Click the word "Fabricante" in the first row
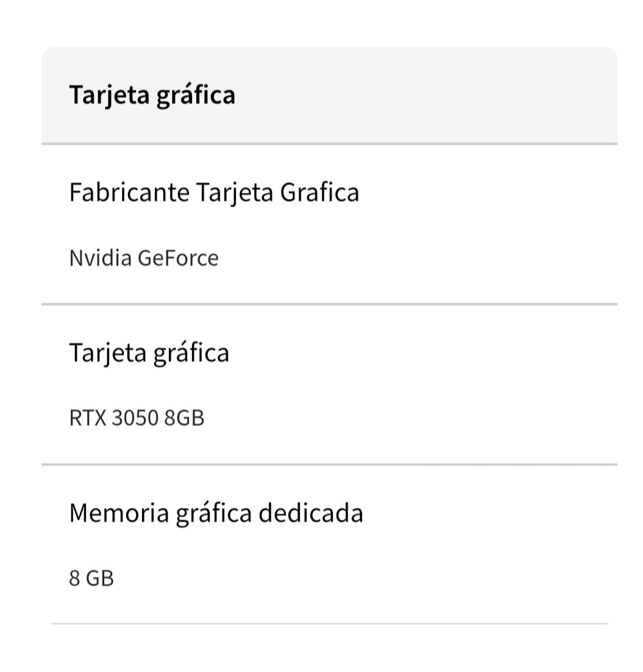Screen dimensions: 643x672 (129, 193)
